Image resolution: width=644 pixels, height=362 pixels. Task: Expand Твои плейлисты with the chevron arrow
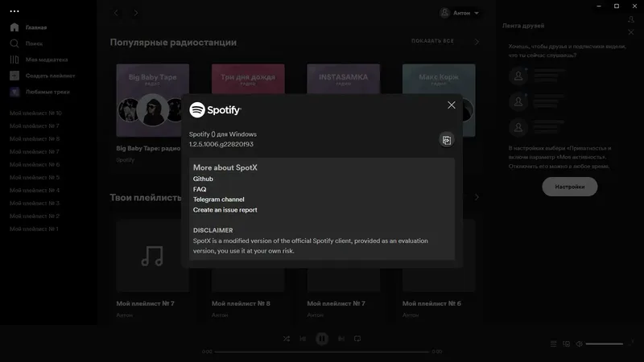(x=477, y=197)
